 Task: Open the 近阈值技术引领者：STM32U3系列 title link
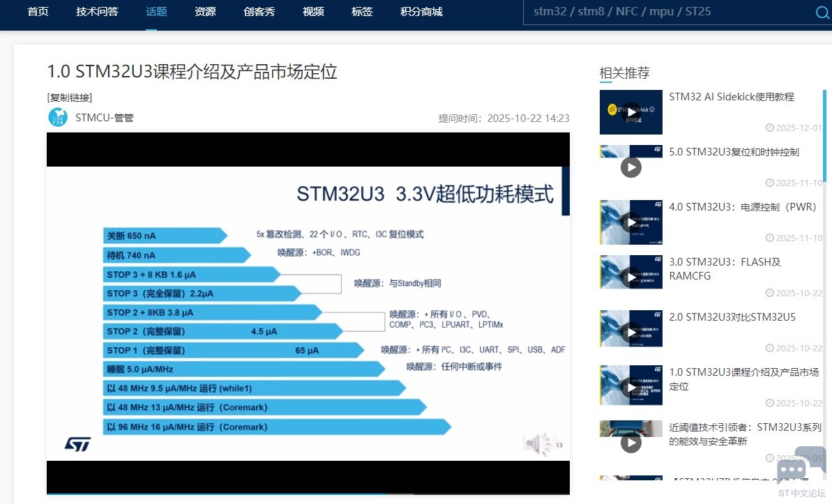(x=745, y=434)
